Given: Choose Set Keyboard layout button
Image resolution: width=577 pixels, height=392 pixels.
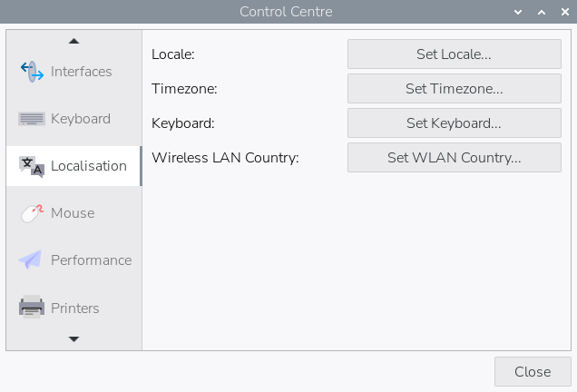Looking at the screenshot, I should [x=454, y=122].
